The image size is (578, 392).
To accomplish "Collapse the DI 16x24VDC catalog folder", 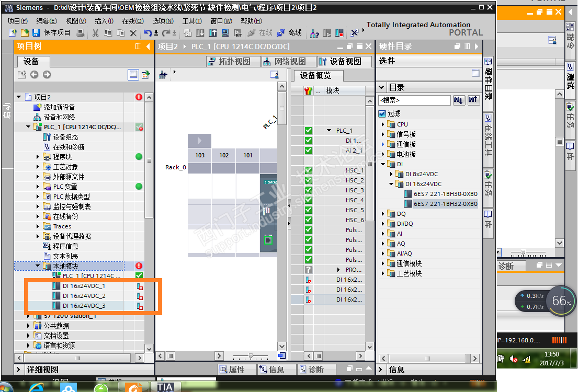I will point(391,184).
